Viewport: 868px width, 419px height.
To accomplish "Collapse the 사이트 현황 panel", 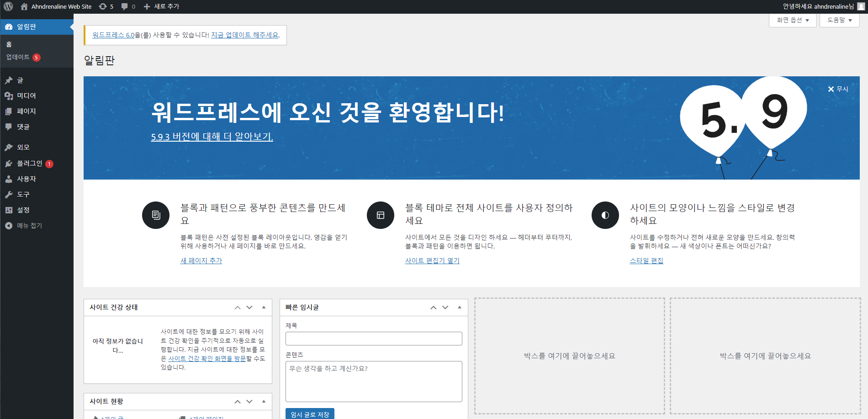I will pyautogui.click(x=264, y=402).
